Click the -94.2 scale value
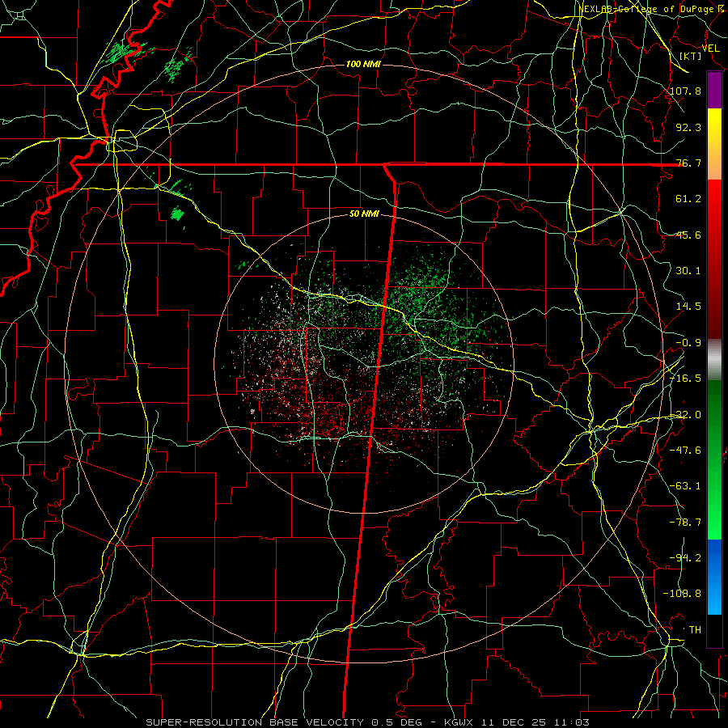Viewport: 728px width, 728px height. coord(685,557)
